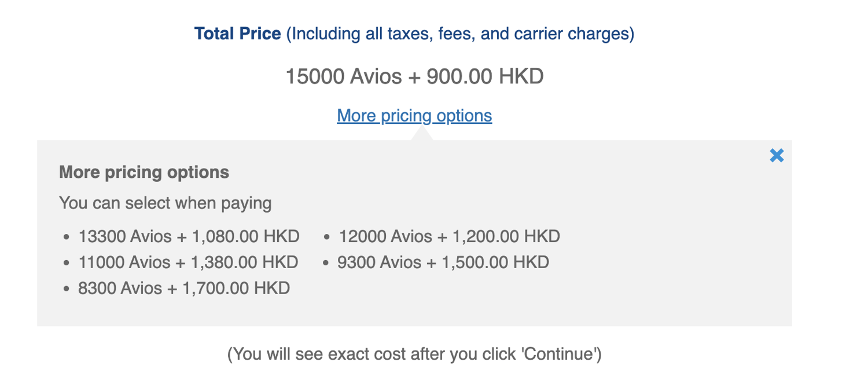This screenshot has width=868, height=384.
Task: Click the bullet beside 13300 Avios option
Action: coord(67,236)
